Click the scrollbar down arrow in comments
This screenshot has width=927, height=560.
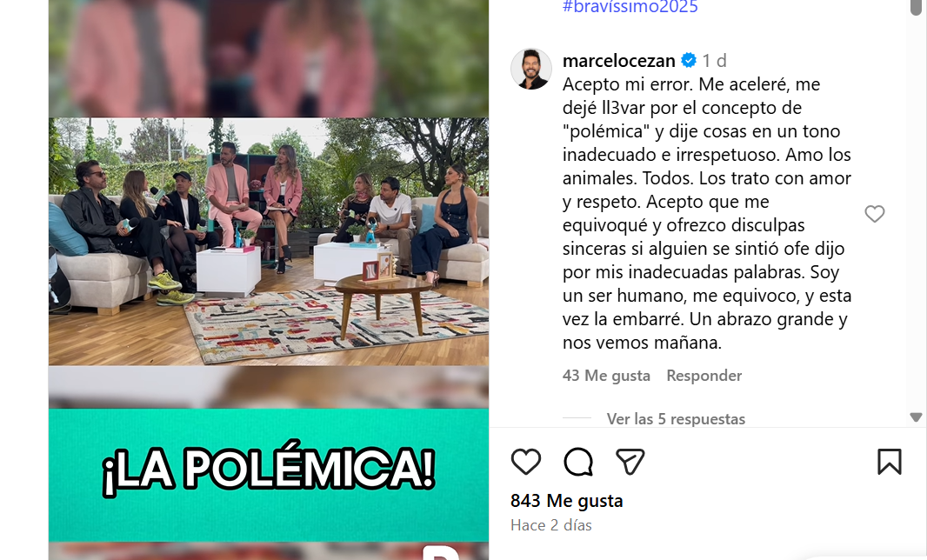[x=916, y=417]
